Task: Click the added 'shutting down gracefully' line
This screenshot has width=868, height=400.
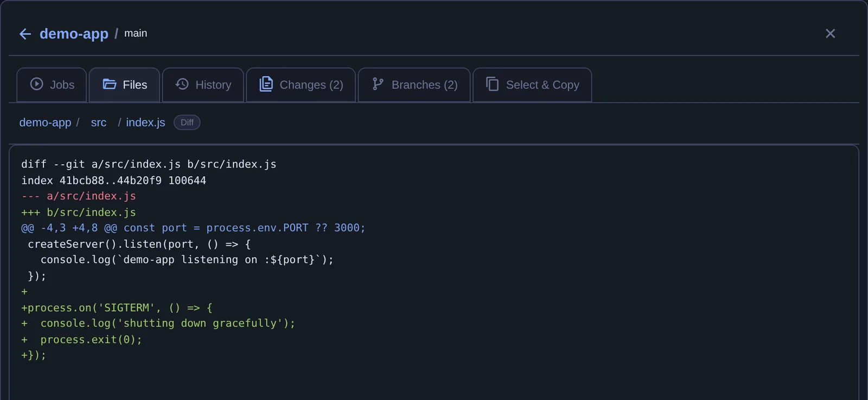Action: pos(158,324)
